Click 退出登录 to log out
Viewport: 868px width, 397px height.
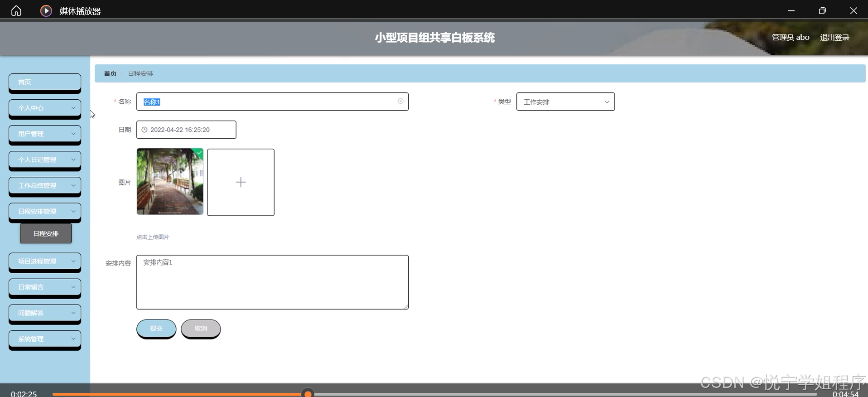(x=834, y=37)
